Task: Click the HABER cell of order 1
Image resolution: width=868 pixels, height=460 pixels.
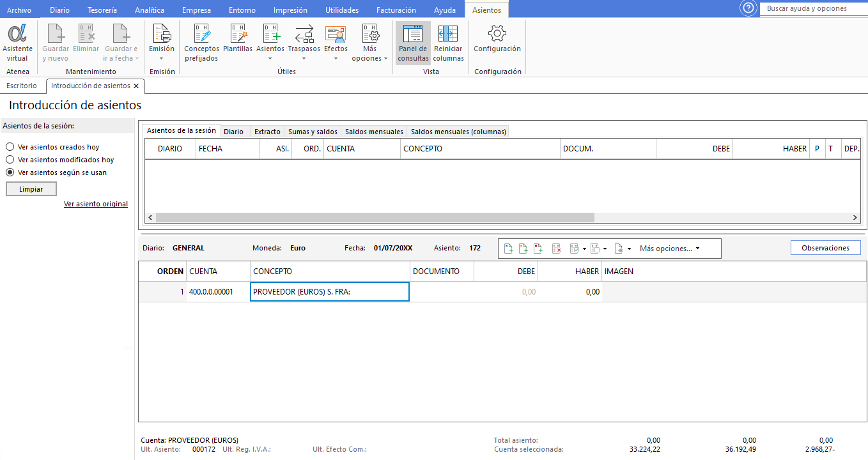Action: point(570,292)
